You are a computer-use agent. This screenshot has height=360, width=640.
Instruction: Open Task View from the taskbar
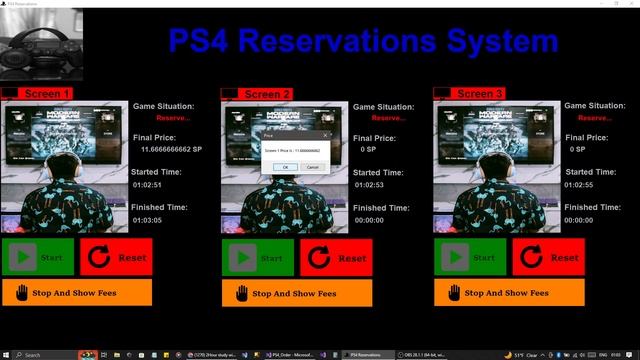point(104,355)
